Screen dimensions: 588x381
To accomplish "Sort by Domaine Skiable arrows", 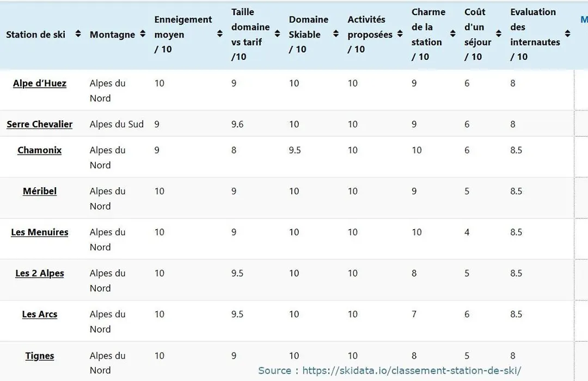I will (x=335, y=34).
